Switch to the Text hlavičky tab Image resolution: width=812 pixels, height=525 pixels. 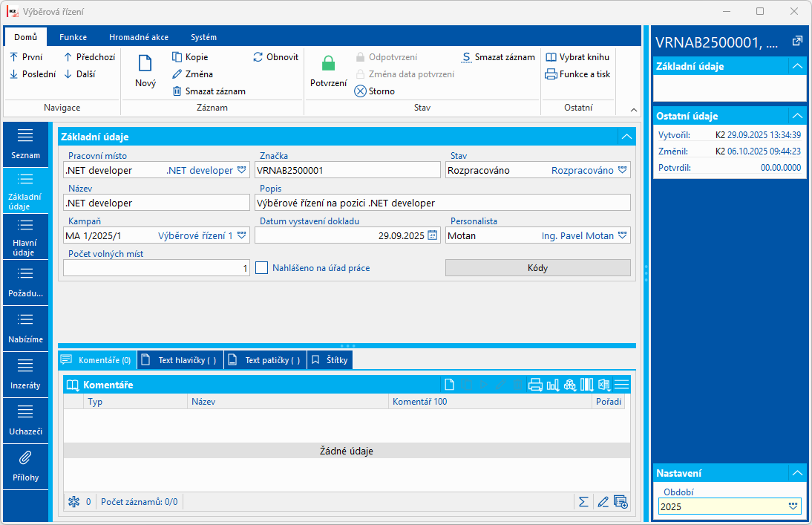pyautogui.click(x=180, y=360)
